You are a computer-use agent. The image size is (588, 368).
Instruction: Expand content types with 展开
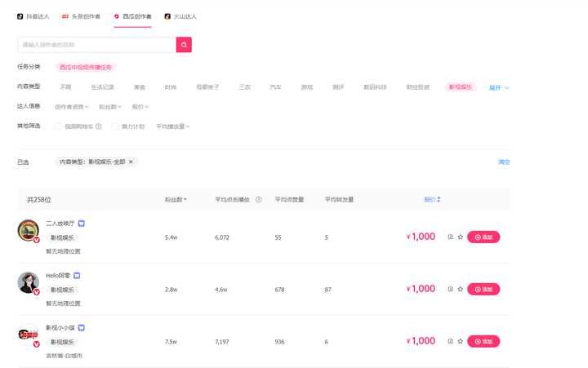499,87
